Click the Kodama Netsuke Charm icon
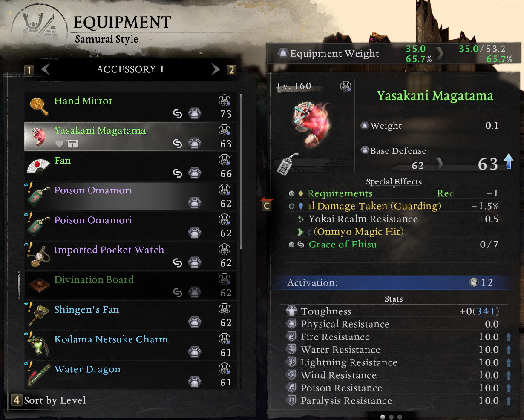The width and height of the screenshot is (524, 420). [x=38, y=345]
